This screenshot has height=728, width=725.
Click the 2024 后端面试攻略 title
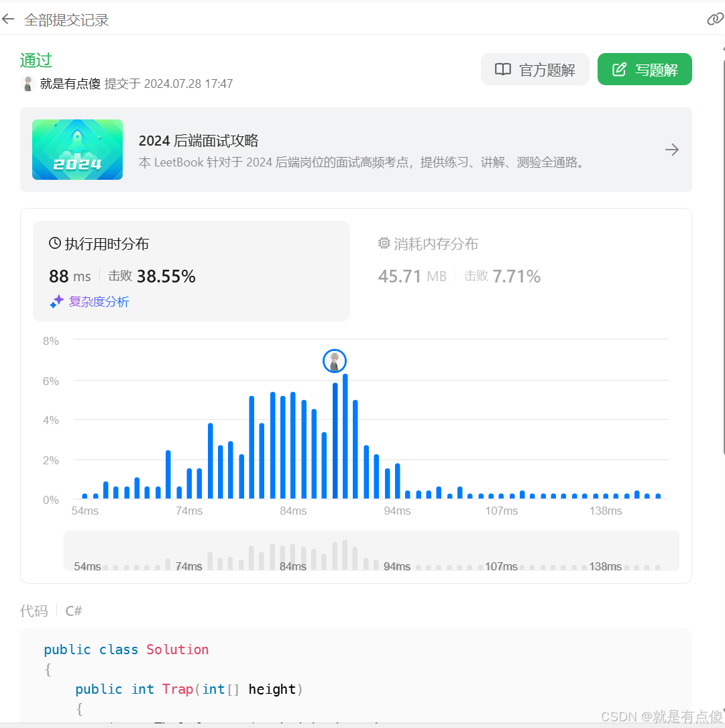pyautogui.click(x=199, y=141)
